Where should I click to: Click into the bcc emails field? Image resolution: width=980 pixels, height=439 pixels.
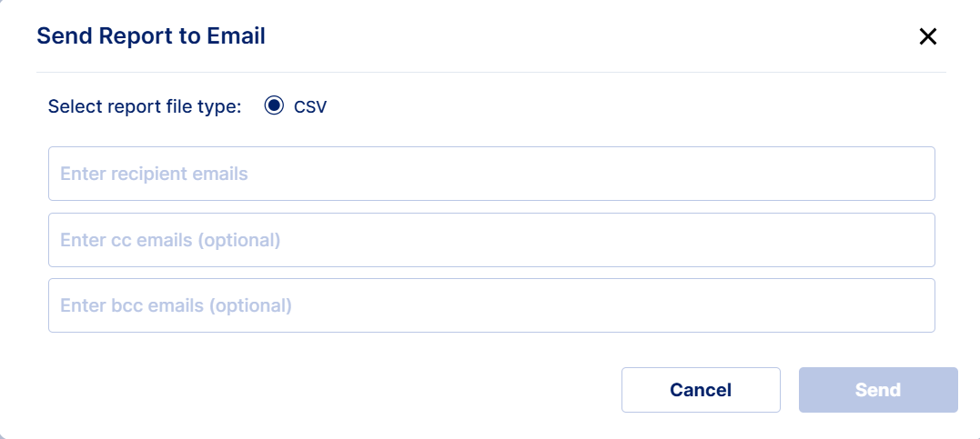click(x=491, y=305)
